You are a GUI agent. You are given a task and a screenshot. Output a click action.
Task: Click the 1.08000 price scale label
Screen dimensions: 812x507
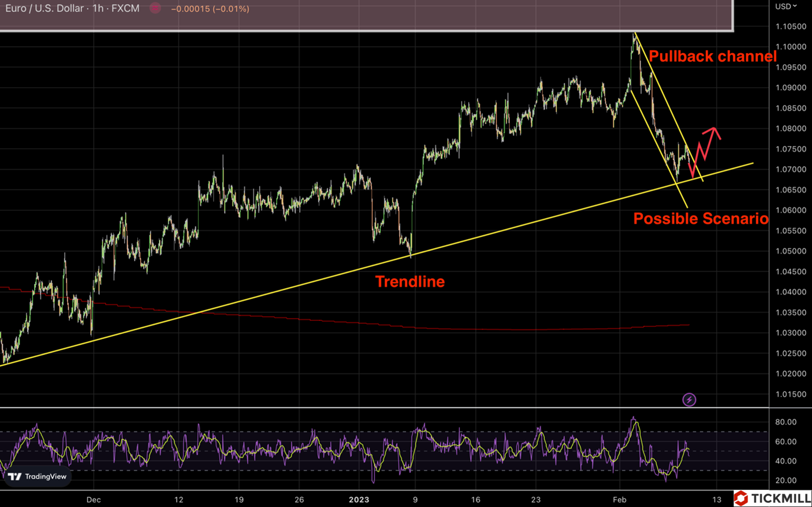coord(790,128)
